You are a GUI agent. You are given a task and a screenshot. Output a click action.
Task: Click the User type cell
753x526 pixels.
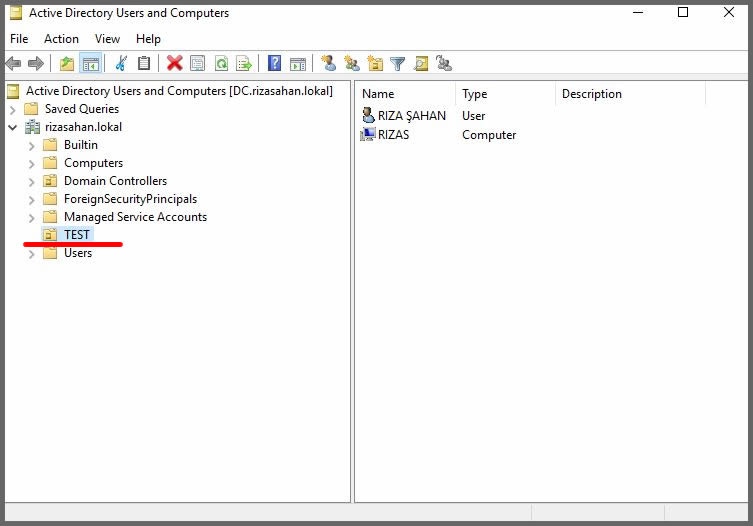474,116
